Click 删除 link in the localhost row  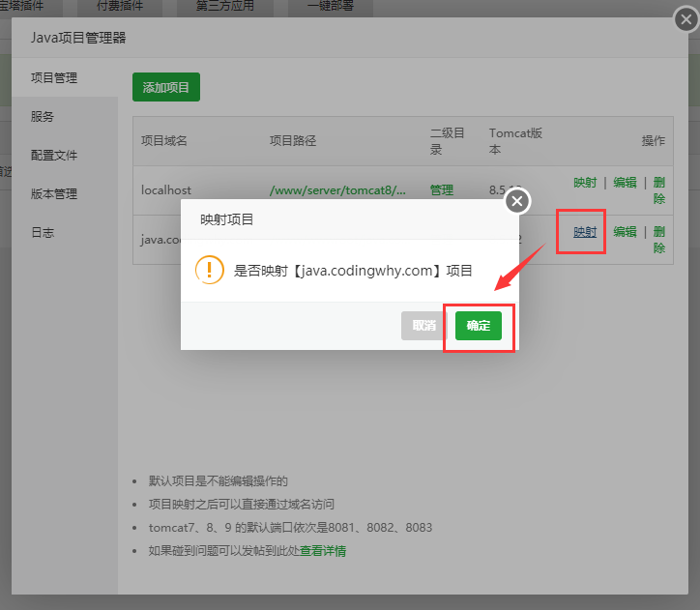point(658,190)
